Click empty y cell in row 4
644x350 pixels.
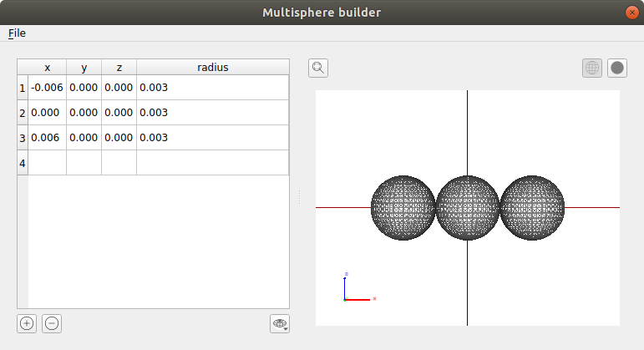tap(84, 163)
